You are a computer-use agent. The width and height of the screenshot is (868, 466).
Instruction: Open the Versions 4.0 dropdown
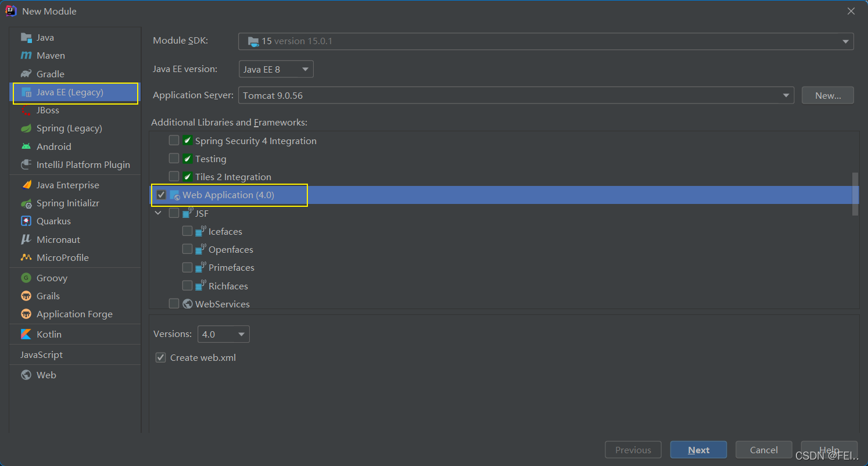pos(224,334)
